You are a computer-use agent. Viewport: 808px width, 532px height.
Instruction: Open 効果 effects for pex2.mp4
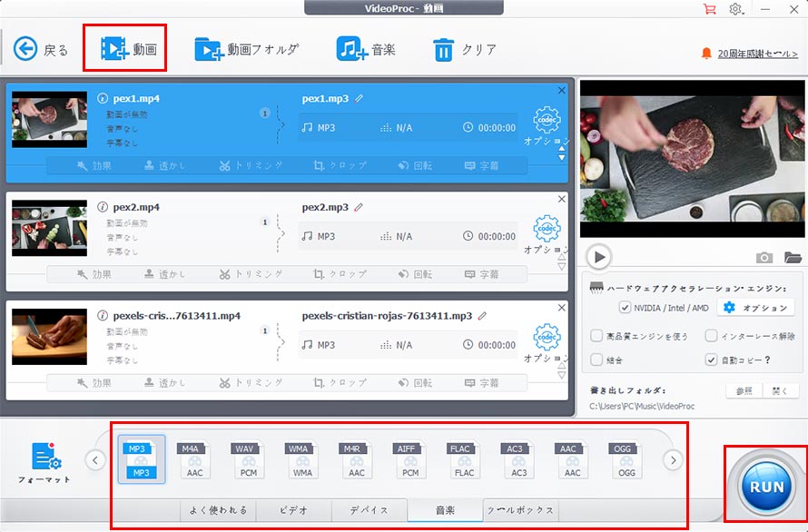(94, 274)
